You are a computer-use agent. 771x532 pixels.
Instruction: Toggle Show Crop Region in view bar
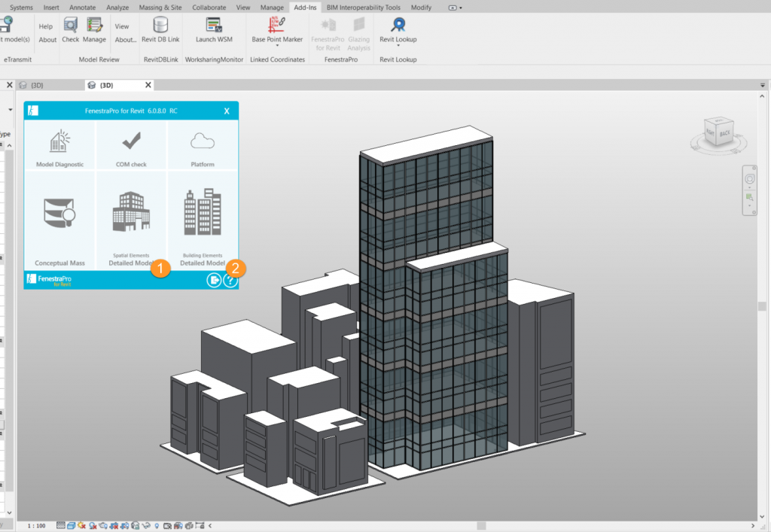click(x=124, y=526)
